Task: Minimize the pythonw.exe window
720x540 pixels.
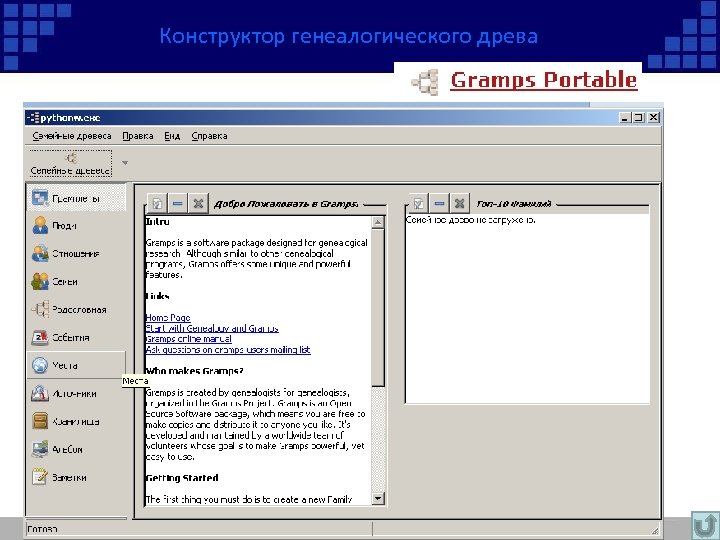Action: pyautogui.click(x=624, y=118)
